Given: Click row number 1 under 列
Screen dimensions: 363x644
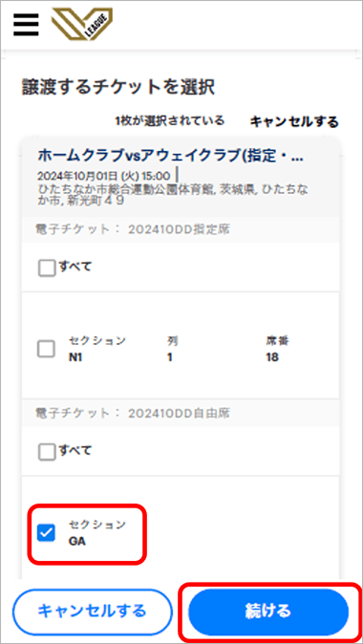Looking at the screenshot, I should pyautogui.click(x=169, y=357).
